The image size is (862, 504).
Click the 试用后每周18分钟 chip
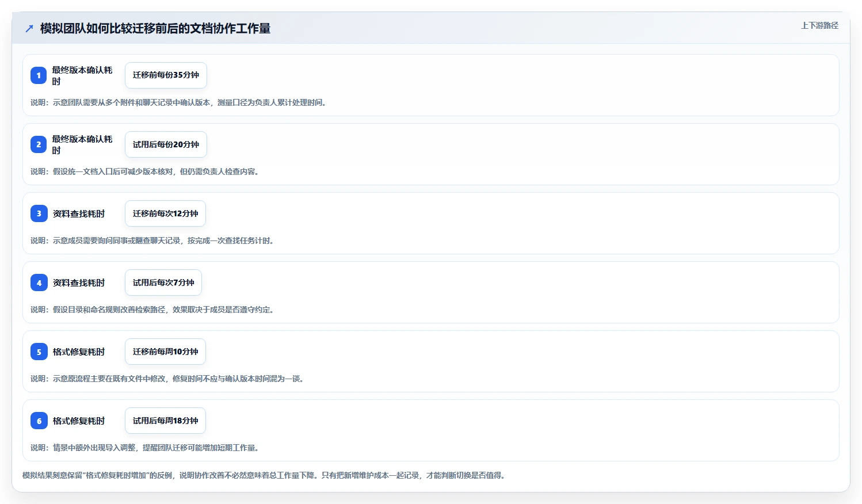coord(165,421)
